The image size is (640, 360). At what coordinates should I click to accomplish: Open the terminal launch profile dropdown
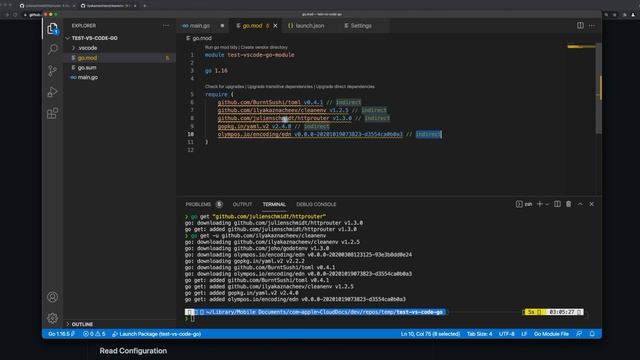click(x=547, y=204)
